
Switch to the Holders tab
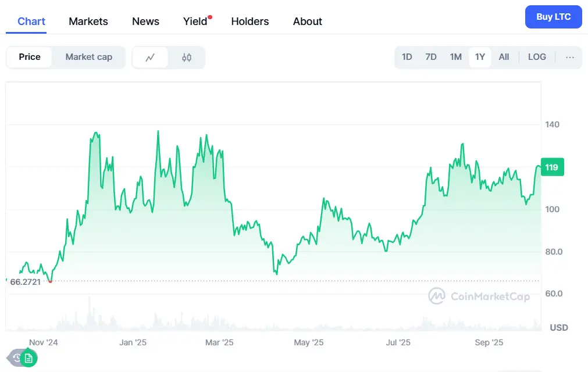point(250,22)
